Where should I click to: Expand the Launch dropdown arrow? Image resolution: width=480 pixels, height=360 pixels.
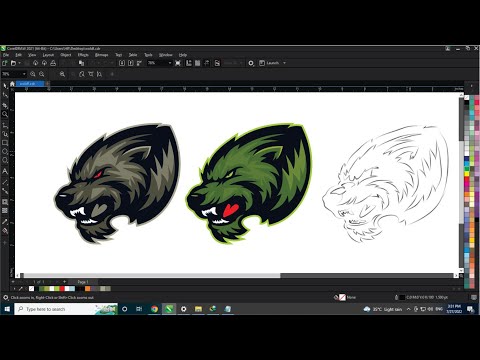[x=284, y=63]
